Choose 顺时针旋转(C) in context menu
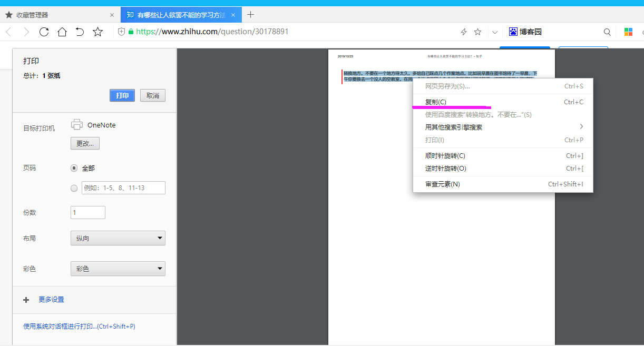This screenshot has width=644, height=346. coord(503,156)
